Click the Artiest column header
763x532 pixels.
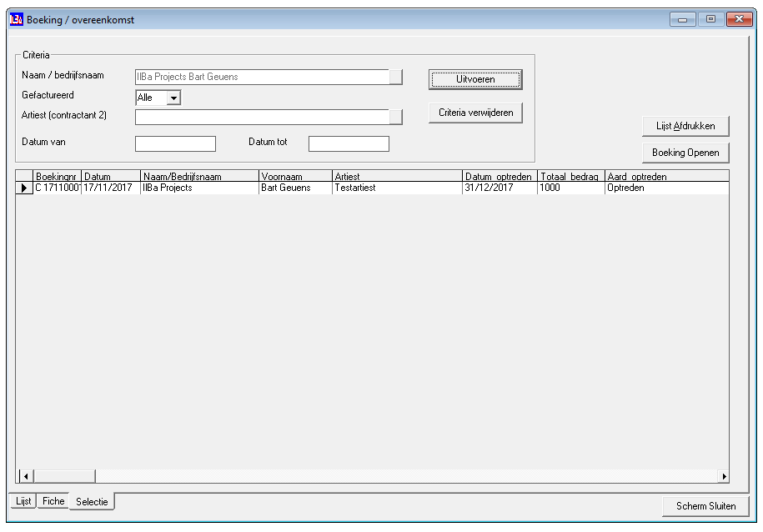(x=397, y=176)
